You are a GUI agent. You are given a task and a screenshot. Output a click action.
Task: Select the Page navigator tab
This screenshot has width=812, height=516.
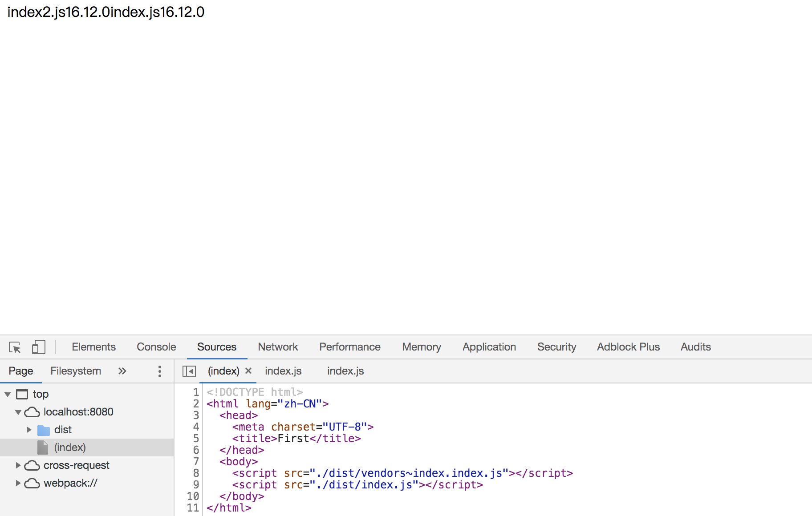[21, 371]
